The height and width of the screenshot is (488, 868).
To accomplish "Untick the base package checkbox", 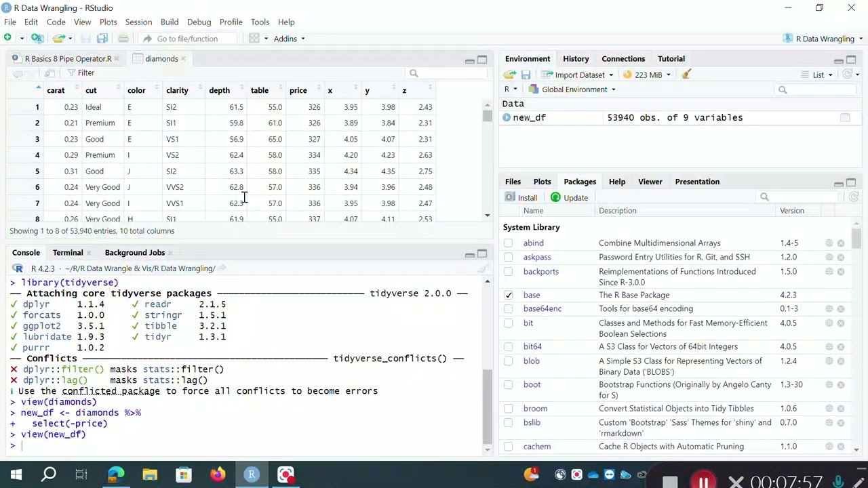I will click(509, 296).
